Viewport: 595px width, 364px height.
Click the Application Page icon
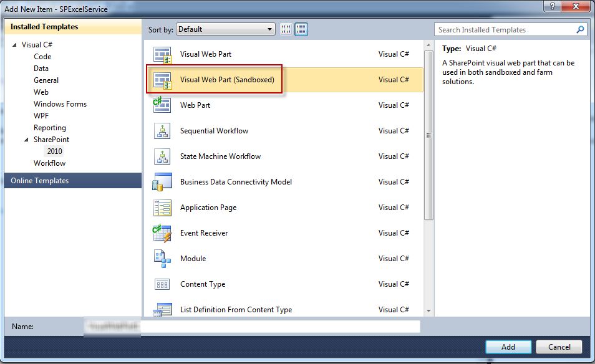point(162,208)
